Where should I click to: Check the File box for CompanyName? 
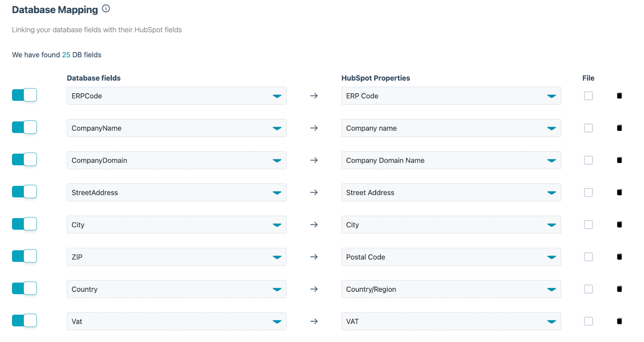588,128
